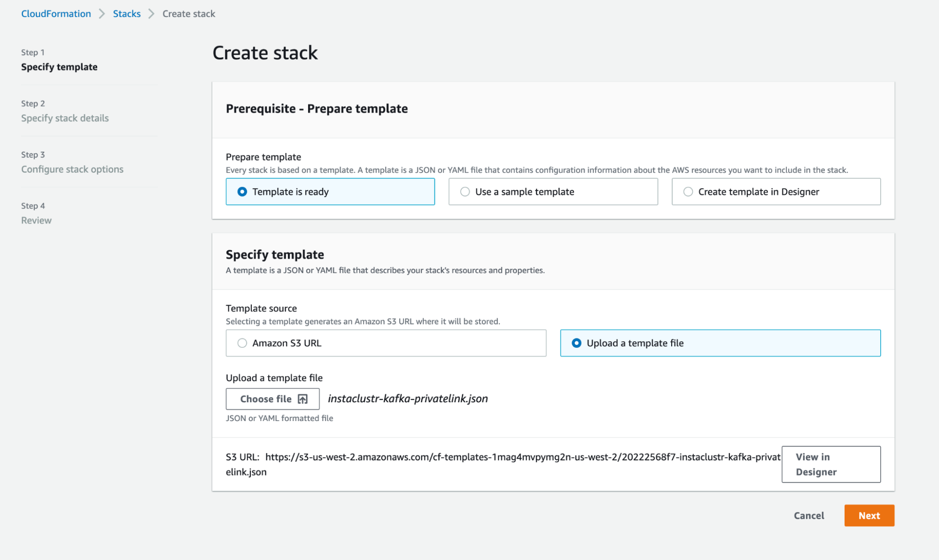Click the chevron after the Stacks breadcrumb
The height and width of the screenshot is (560, 939).
(151, 14)
